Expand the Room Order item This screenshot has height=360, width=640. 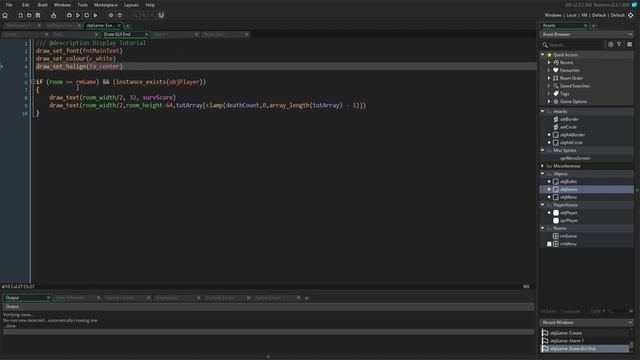(549, 78)
